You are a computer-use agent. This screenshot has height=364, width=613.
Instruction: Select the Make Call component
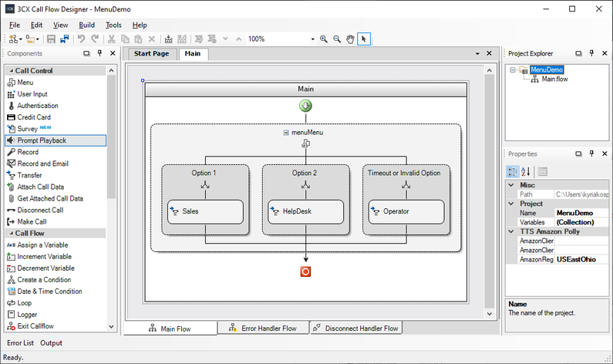[x=55, y=221]
